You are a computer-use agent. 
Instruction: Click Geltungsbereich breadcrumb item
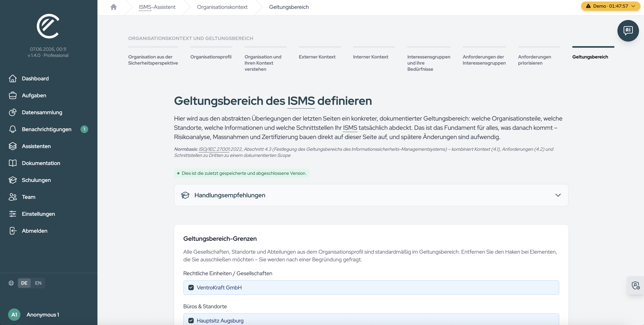pos(289,7)
